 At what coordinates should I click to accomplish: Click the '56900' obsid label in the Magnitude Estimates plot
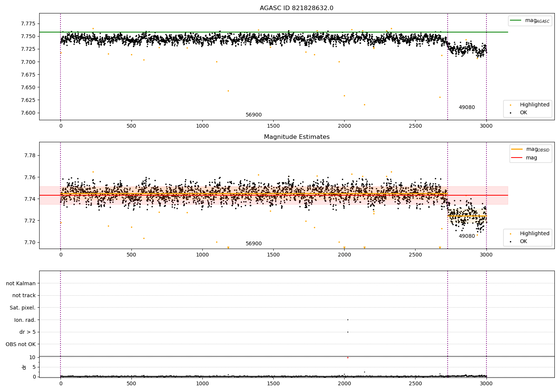click(x=253, y=244)
